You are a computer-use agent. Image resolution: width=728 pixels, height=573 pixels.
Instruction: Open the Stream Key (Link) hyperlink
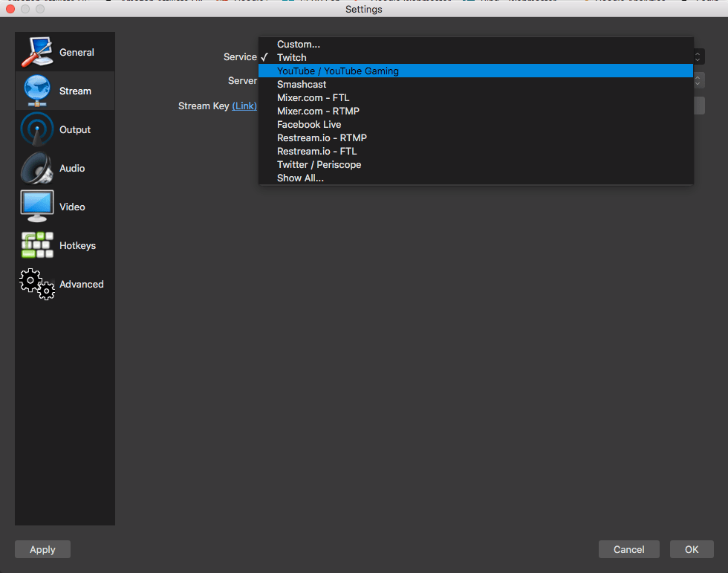244,106
